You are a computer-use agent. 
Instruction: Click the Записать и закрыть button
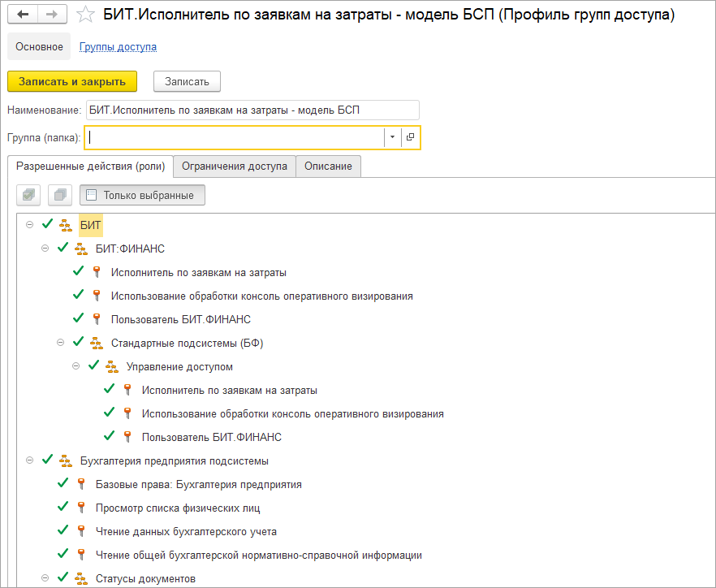[x=72, y=82]
